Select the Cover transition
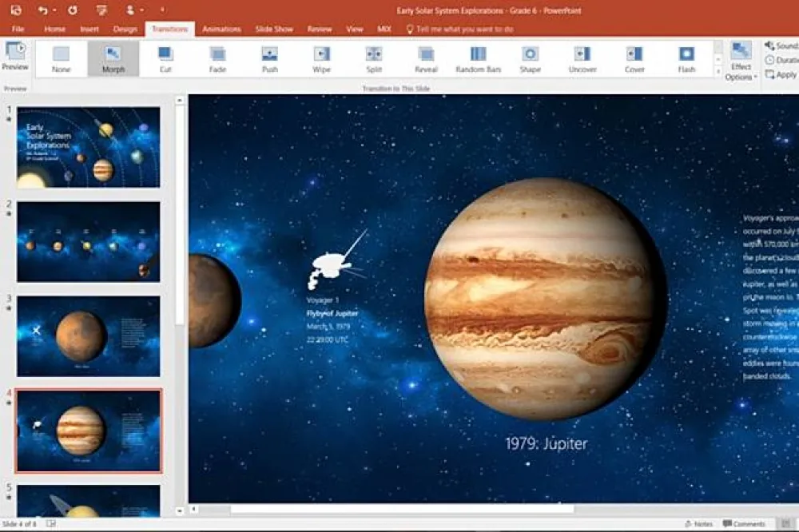The height and width of the screenshot is (532, 799). [634, 59]
